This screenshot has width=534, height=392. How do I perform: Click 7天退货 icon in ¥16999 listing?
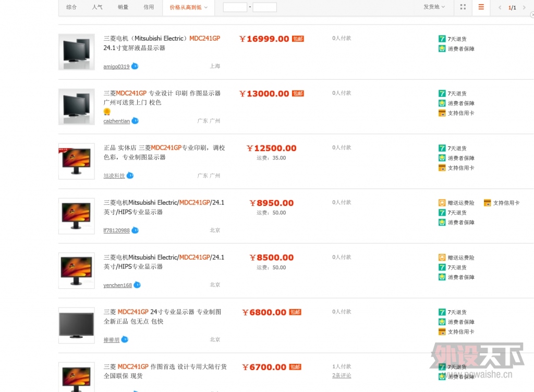point(442,39)
